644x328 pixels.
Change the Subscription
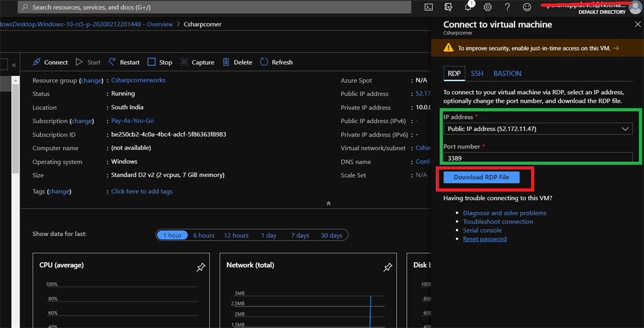point(82,121)
